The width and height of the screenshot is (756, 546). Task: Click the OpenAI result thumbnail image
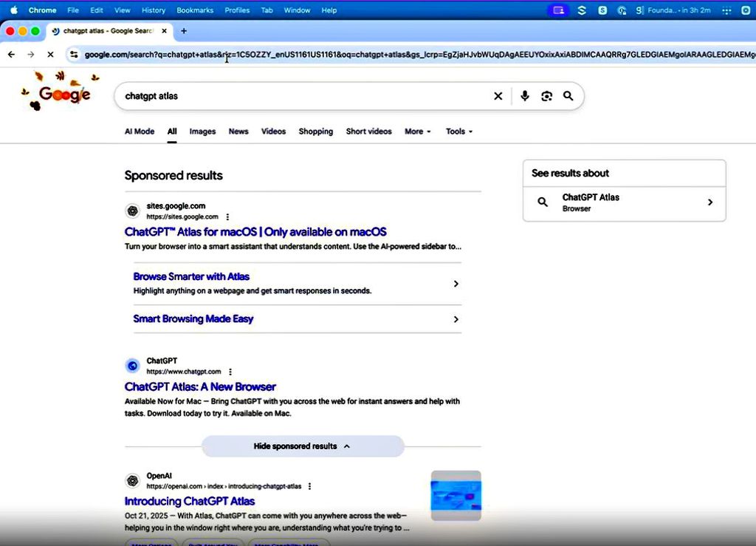(456, 495)
